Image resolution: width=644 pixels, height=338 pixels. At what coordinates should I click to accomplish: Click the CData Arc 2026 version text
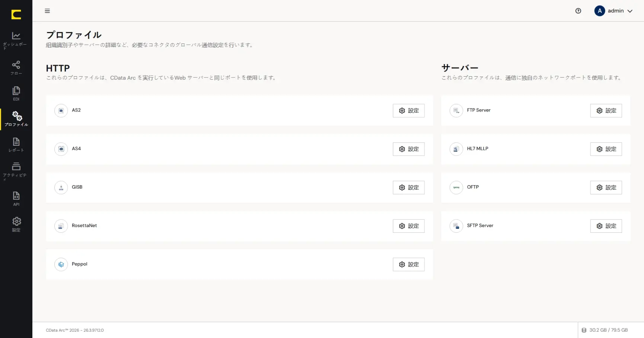(x=75, y=330)
